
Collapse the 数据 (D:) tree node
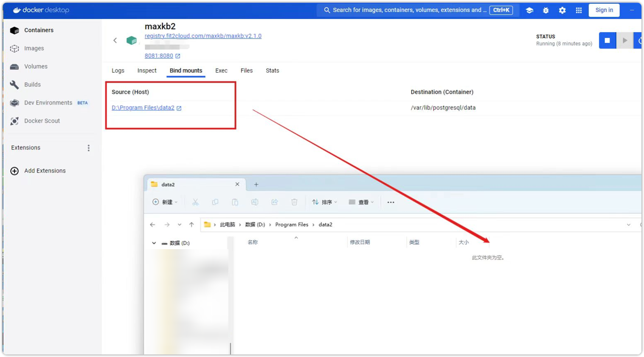click(x=154, y=243)
